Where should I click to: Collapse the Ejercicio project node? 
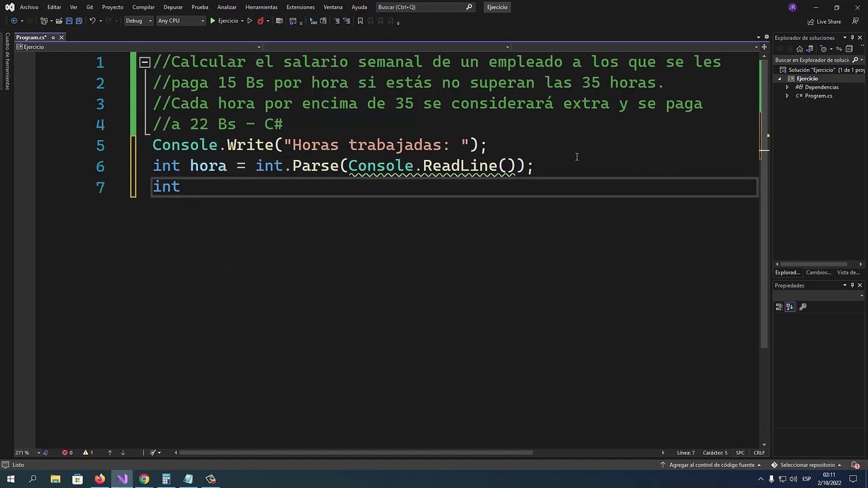tap(780, 79)
